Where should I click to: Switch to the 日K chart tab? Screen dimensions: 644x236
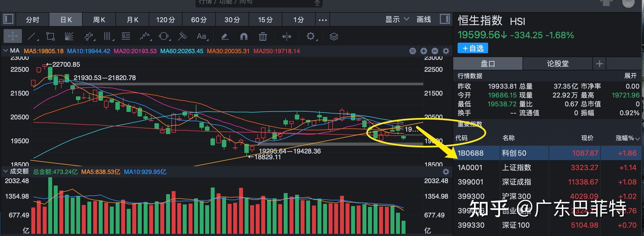(x=66, y=20)
